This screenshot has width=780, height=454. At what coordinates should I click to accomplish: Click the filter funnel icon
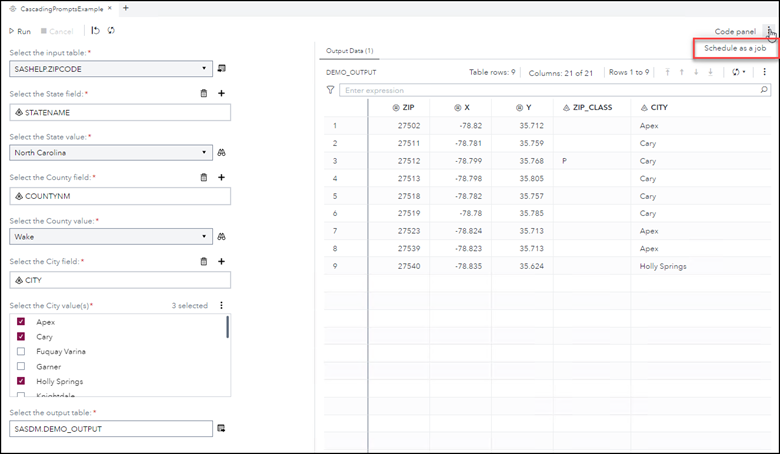[x=330, y=90]
